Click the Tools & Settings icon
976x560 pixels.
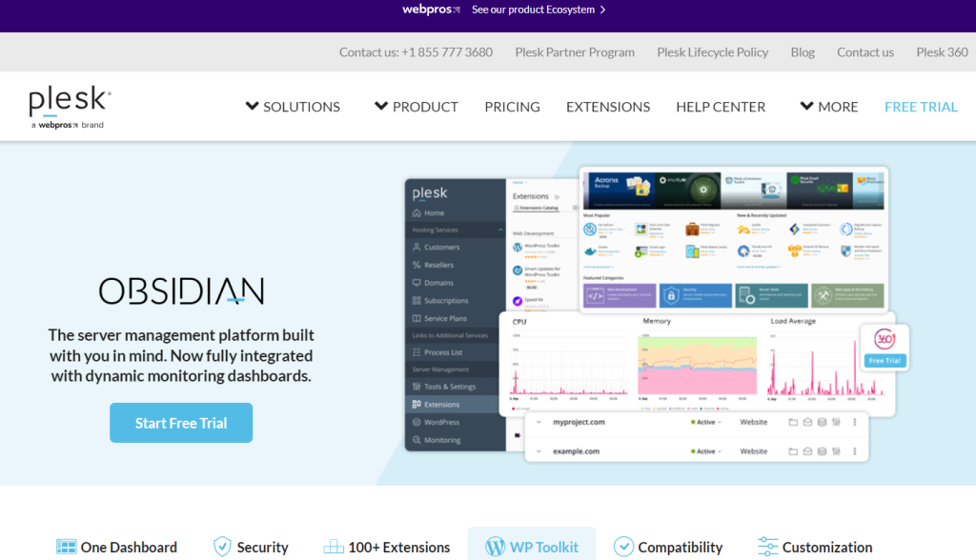pos(417,387)
